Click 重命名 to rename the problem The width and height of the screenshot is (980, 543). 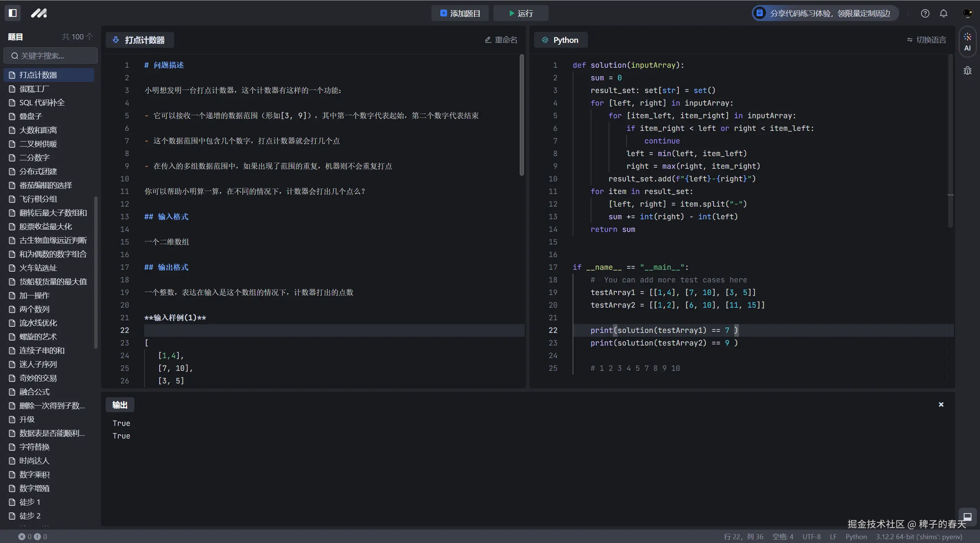[x=501, y=40]
